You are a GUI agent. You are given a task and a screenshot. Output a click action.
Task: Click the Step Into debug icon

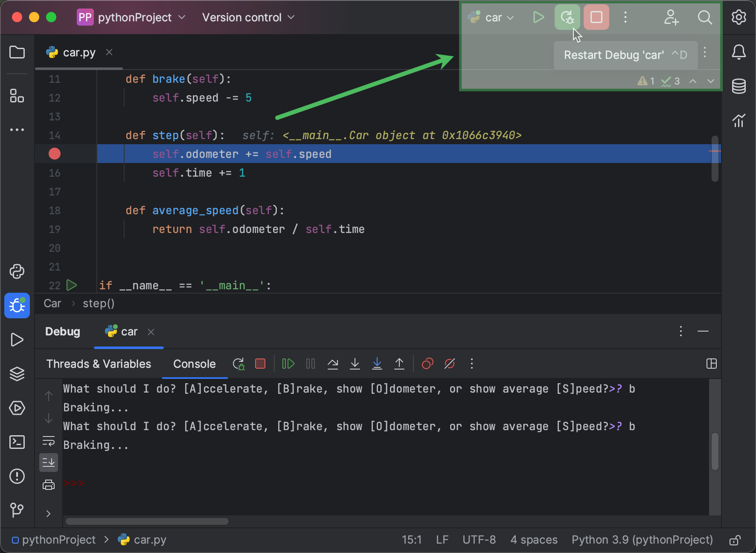tap(355, 364)
